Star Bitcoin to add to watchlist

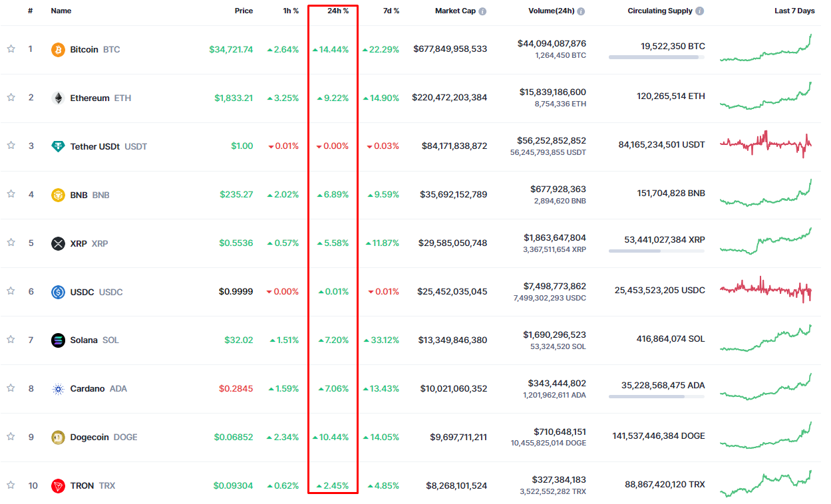(11, 49)
